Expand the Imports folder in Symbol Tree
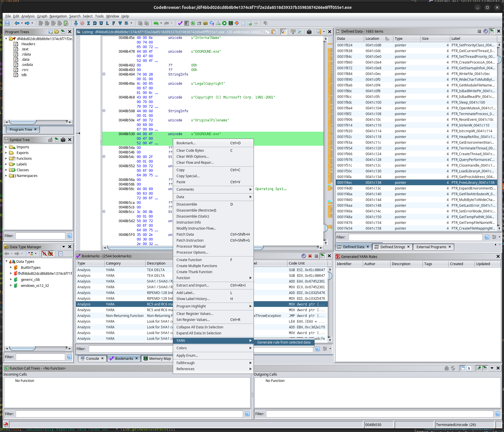The image size is (504, 432). pos(6,147)
